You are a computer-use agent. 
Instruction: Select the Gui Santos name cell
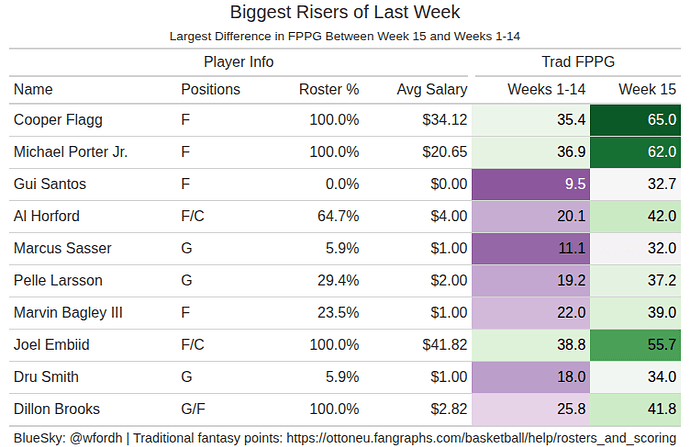(x=50, y=184)
